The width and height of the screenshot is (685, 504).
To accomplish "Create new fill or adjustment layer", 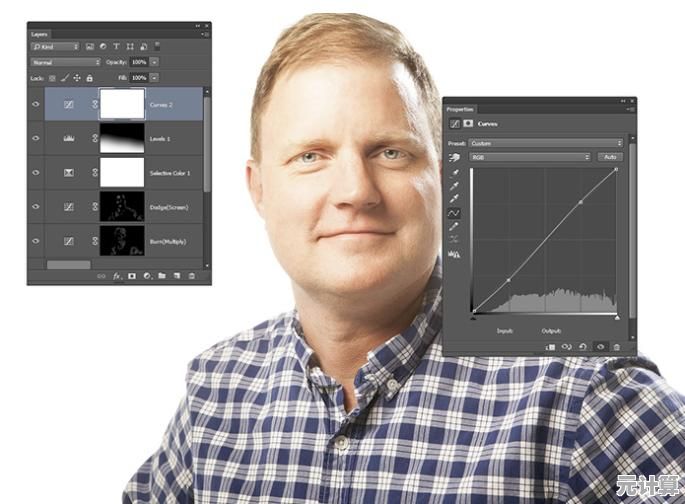I will tap(147, 276).
